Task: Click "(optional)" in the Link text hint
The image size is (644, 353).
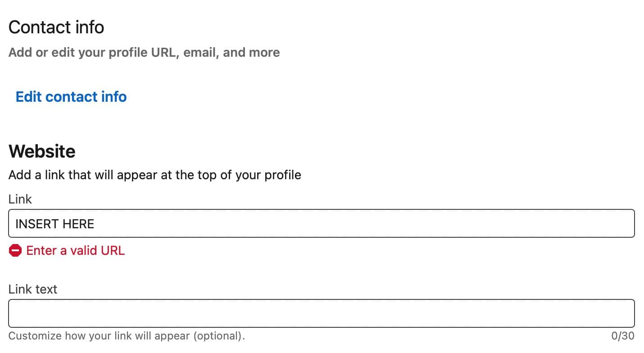Action: [x=222, y=336]
